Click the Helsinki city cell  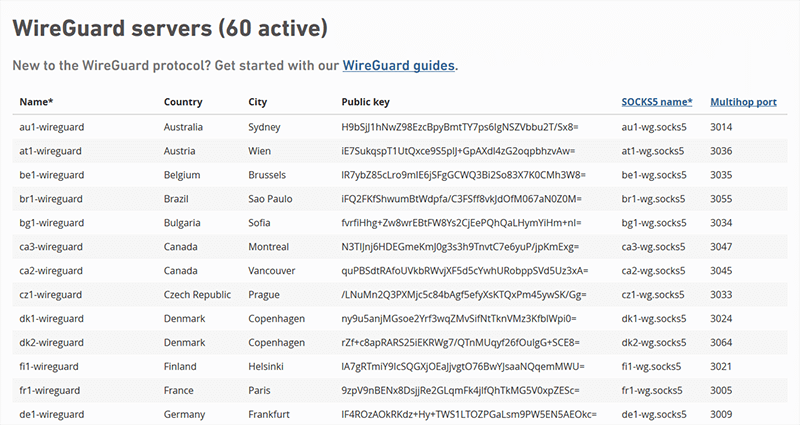(x=266, y=367)
